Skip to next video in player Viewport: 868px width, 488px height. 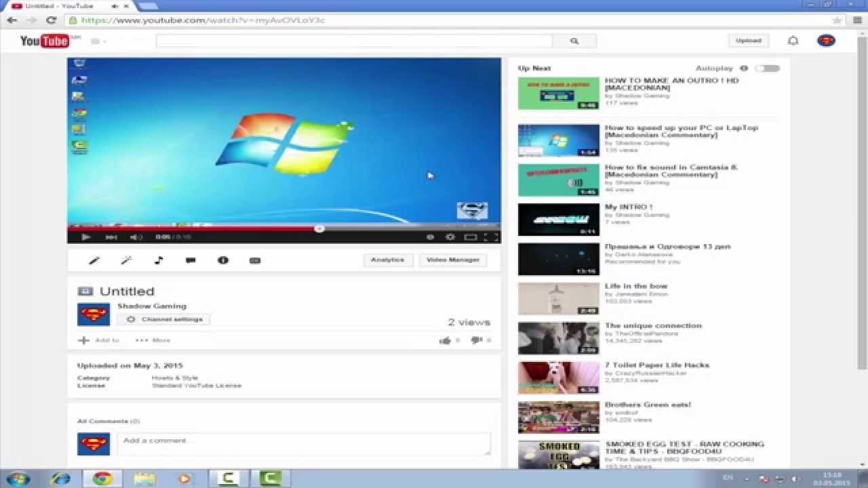click(111, 237)
